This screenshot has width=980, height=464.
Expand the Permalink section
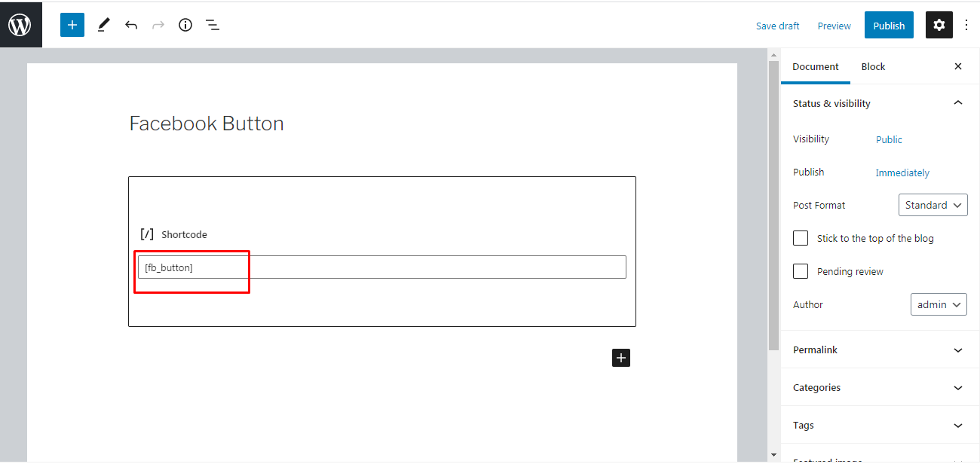(x=878, y=350)
